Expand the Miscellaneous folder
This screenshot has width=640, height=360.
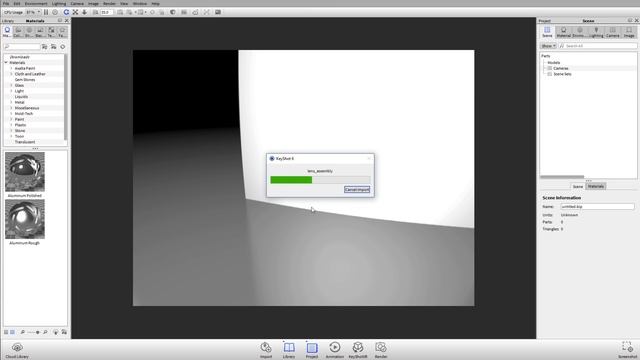click(x=11, y=108)
